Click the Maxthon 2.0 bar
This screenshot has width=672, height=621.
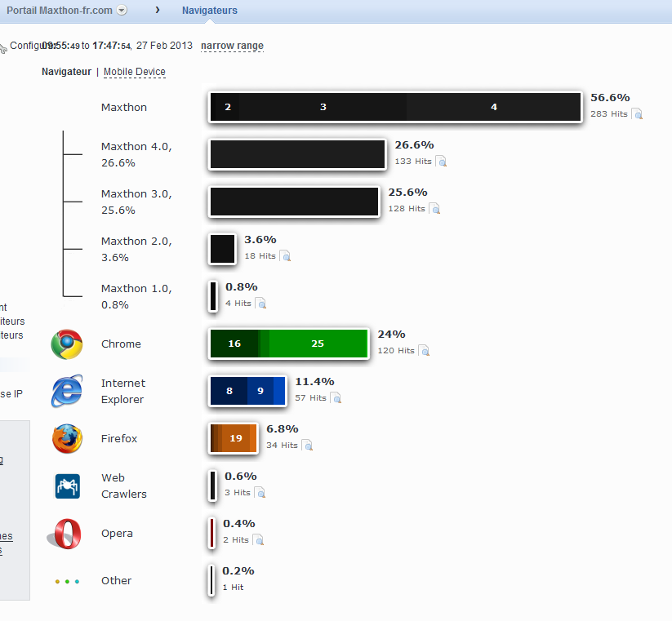tap(222, 249)
